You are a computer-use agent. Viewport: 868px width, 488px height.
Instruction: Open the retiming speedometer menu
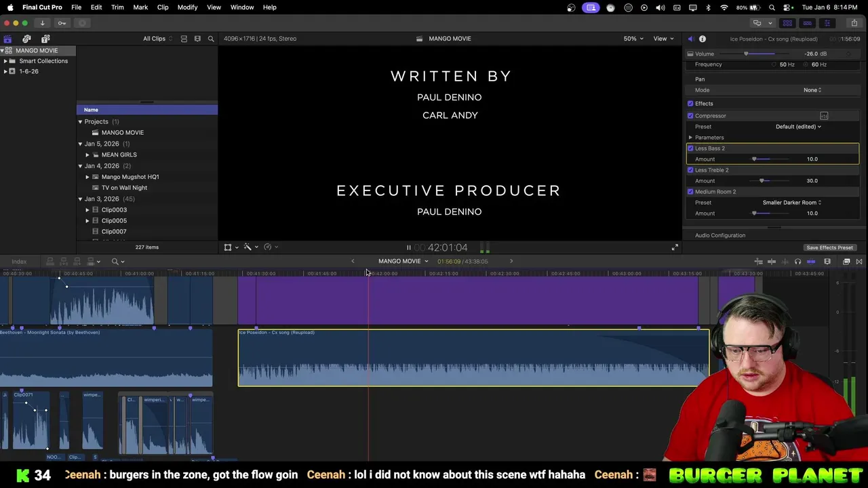(270, 247)
